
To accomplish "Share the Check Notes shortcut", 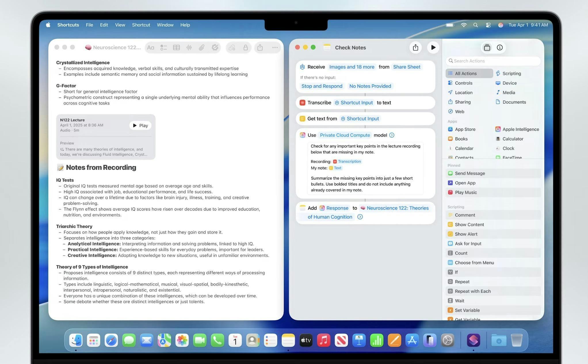I will (415, 47).
